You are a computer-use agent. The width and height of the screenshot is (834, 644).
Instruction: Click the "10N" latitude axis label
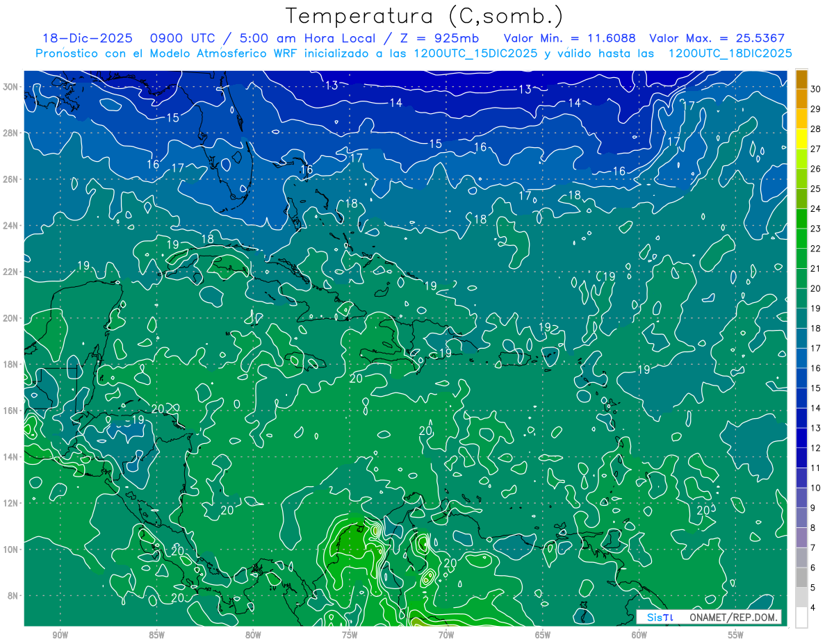click(10, 550)
